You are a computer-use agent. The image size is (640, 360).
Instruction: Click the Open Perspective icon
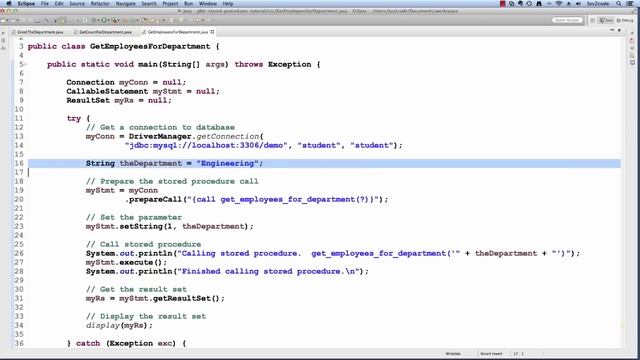pyautogui.click(x=593, y=20)
